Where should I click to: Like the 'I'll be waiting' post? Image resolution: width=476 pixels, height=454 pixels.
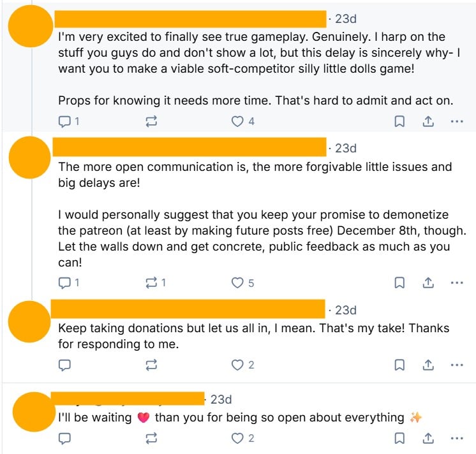pos(238,438)
